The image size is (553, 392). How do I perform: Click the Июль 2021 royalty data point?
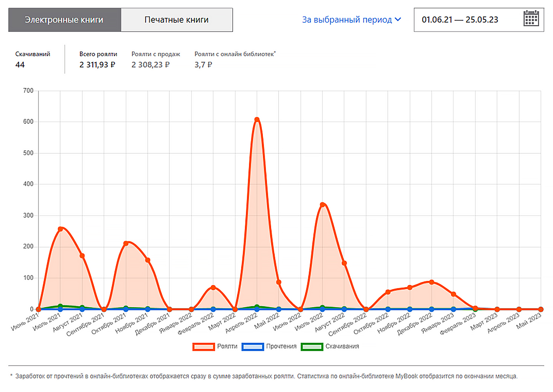(61, 229)
